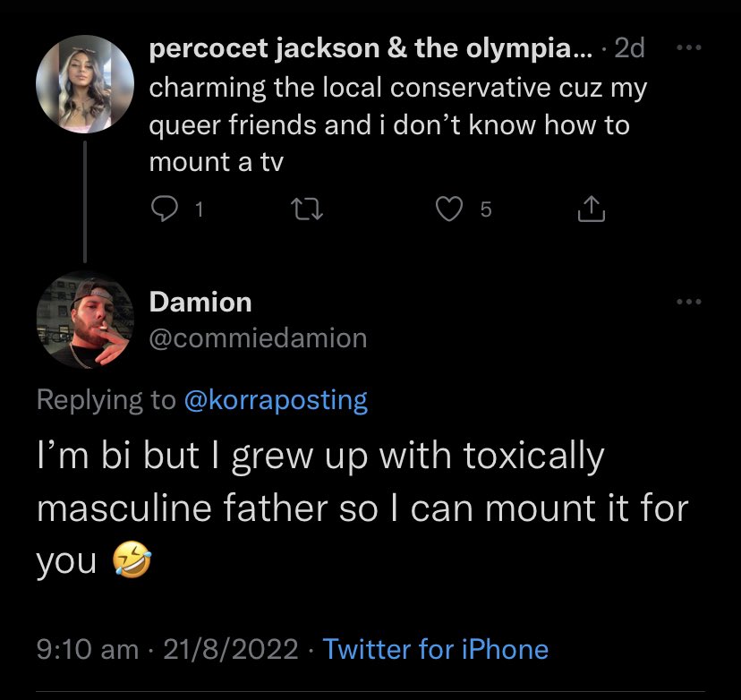This screenshot has width=741, height=700.
Task: Open three-dot menu on percocet jackson tweet
Action: tap(689, 47)
